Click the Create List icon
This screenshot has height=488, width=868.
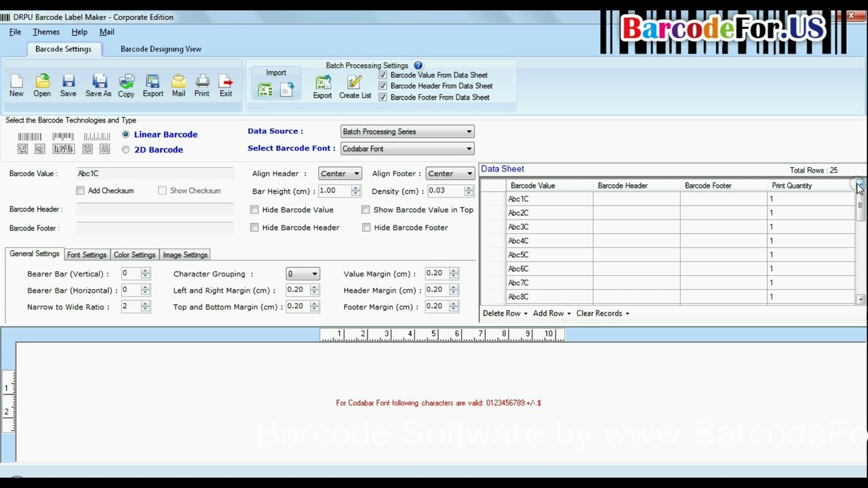tap(355, 83)
